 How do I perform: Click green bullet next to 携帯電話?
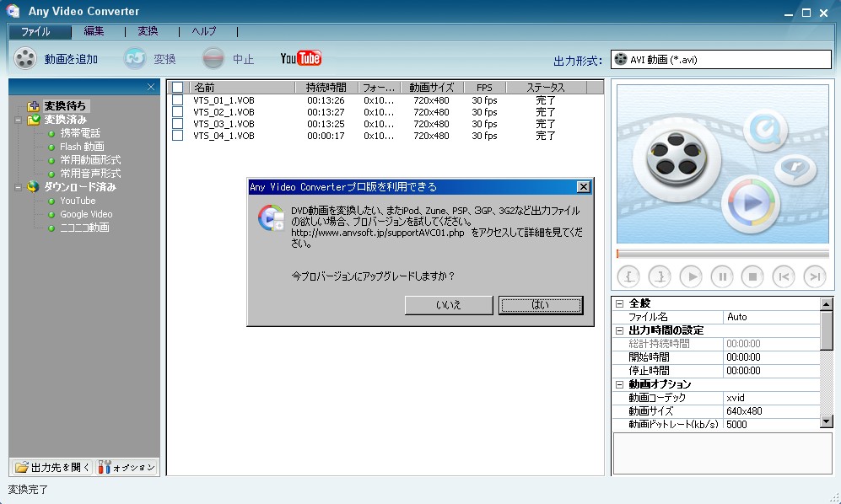click(51, 133)
